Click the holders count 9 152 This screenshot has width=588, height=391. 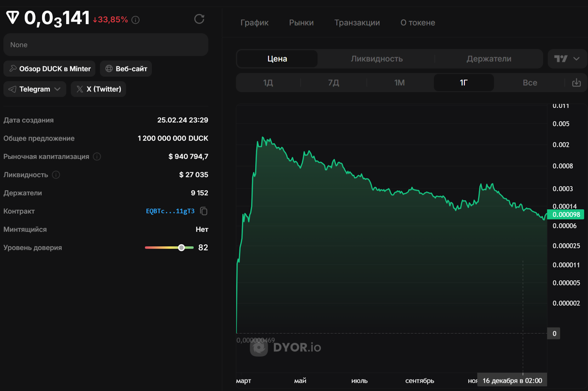(x=200, y=193)
